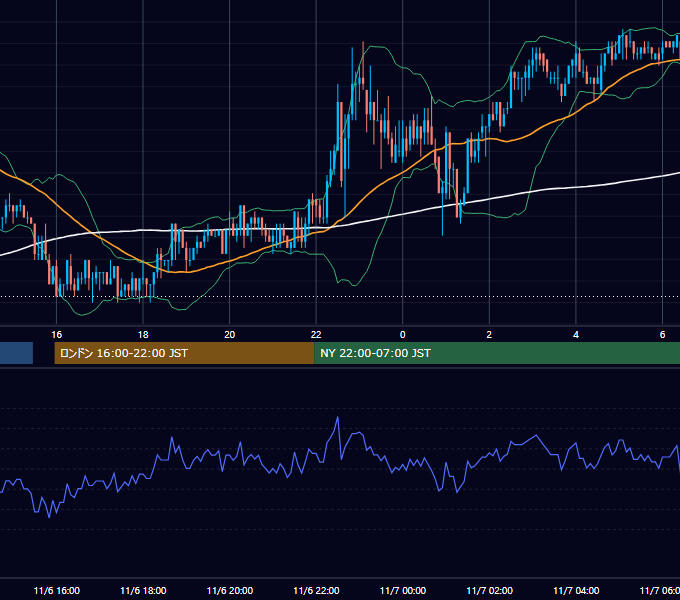Click the 11/7 00:00 date label

pos(403,590)
